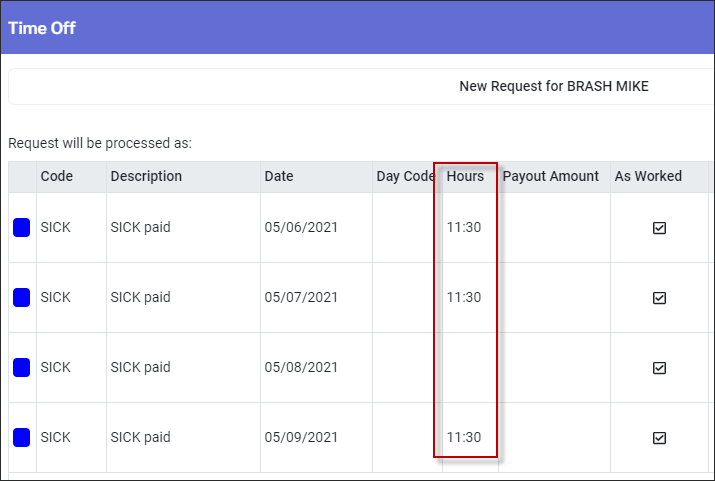
Task: Click the SICK paid description on 05/07/2021
Action: (x=140, y=297)
